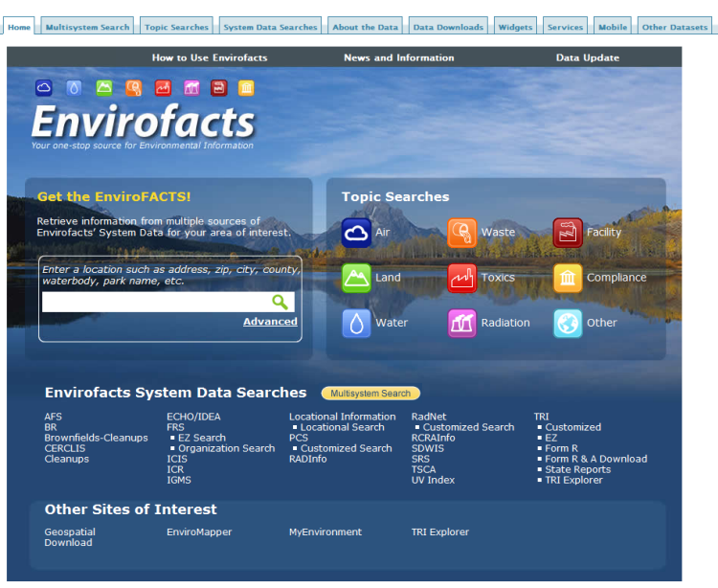
Task: Open the Radiation topic icon
Action: click(461, 323)
